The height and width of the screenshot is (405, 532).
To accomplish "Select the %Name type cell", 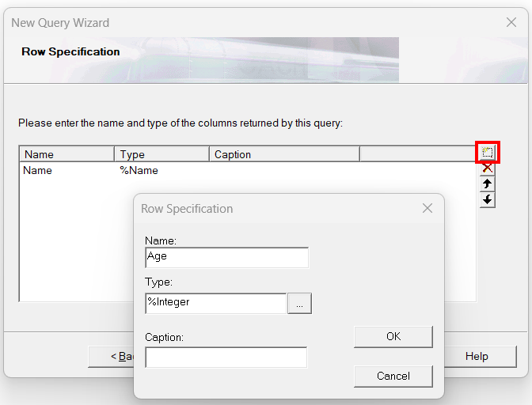I will click(139, 170).
